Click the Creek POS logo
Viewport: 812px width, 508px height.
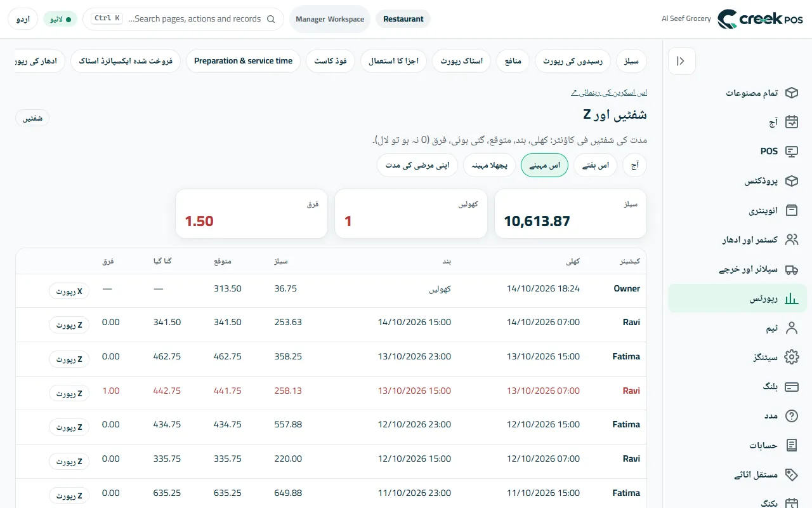tap(760, 19)
